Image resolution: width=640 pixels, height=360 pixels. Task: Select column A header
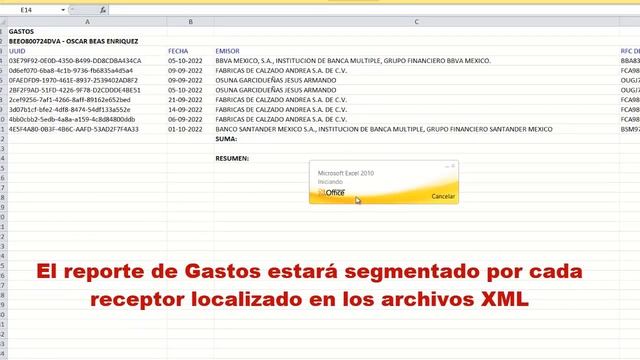pos(87,22)
